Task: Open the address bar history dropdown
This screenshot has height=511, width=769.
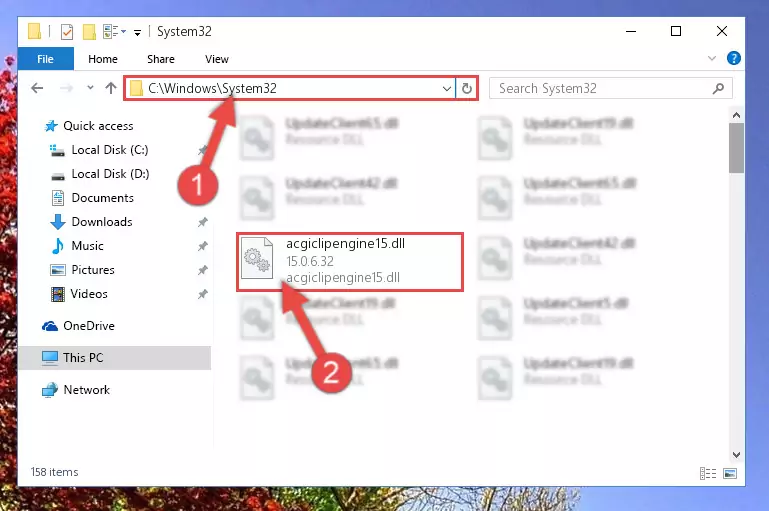Action: pyautogui.click(x=446, y=89)
